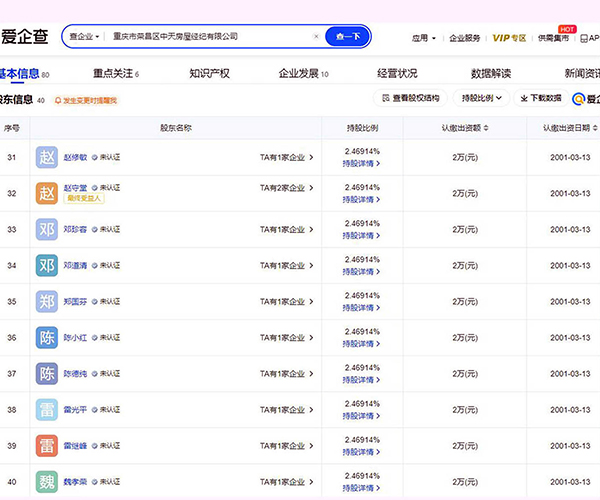Switch to the 知识产权 tab
The height and width of the screenshot is (500, 600).
click(x=209, y=73)
